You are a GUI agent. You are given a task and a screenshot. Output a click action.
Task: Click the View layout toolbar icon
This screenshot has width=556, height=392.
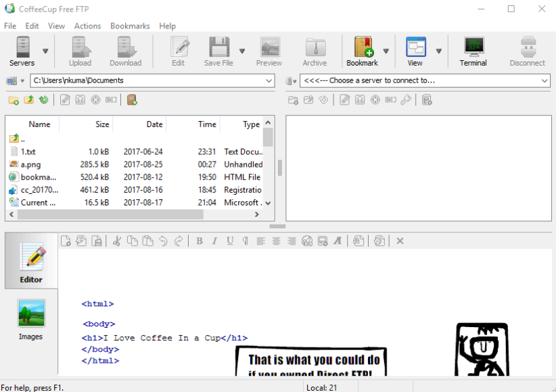pos(415,51)
